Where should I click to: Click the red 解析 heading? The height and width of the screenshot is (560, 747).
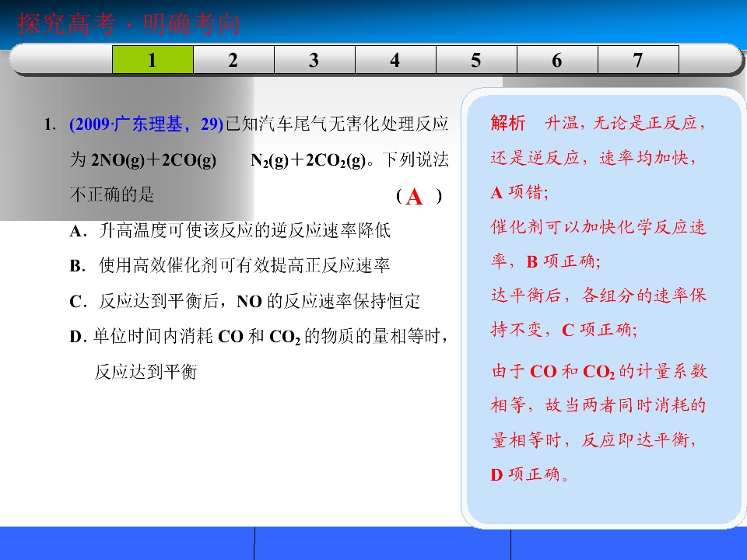tap(508, 123)
